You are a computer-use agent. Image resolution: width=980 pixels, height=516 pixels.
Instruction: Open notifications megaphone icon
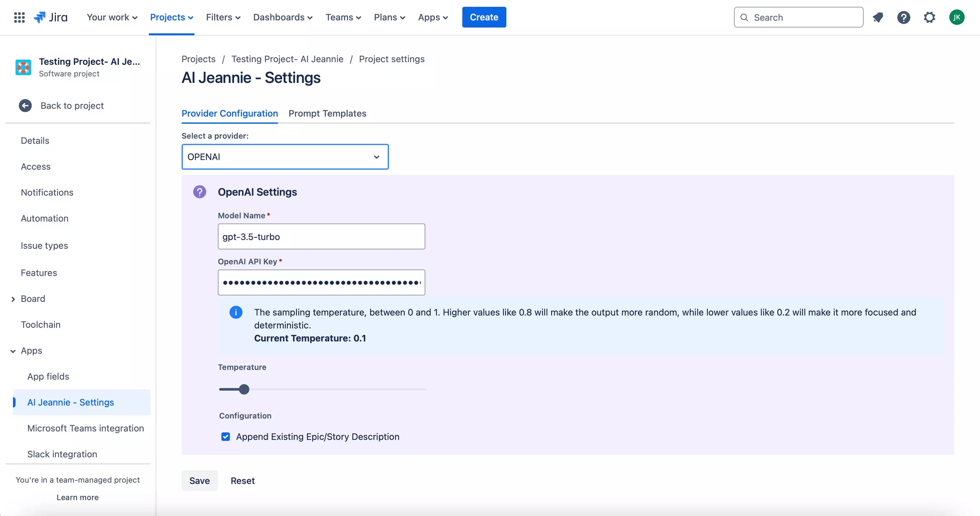878,17
